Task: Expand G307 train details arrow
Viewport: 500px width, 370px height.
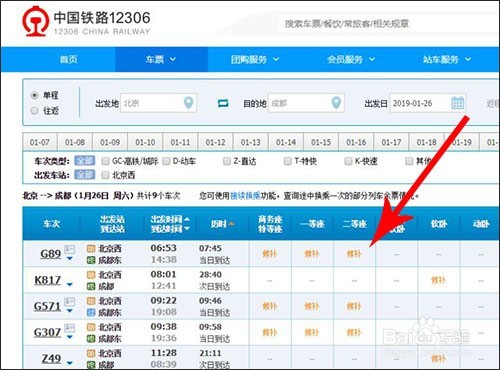Action: pyautogui.click(x=70, y=337)
